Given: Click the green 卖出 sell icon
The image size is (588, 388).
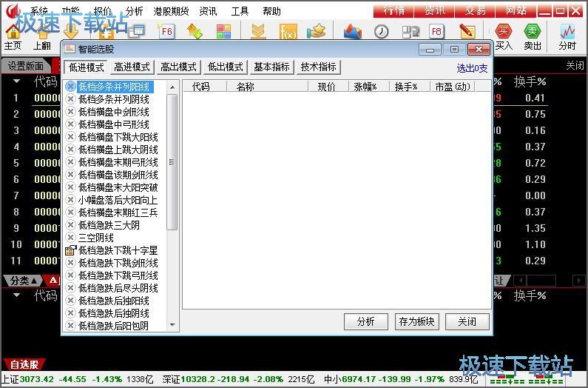Looking at the screenshot, I should tap(532, 32).
